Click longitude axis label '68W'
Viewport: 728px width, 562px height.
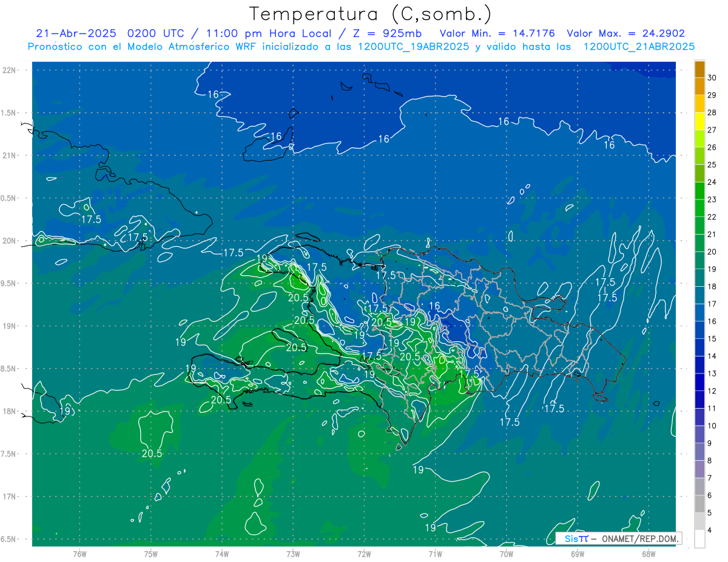[649, 554]
